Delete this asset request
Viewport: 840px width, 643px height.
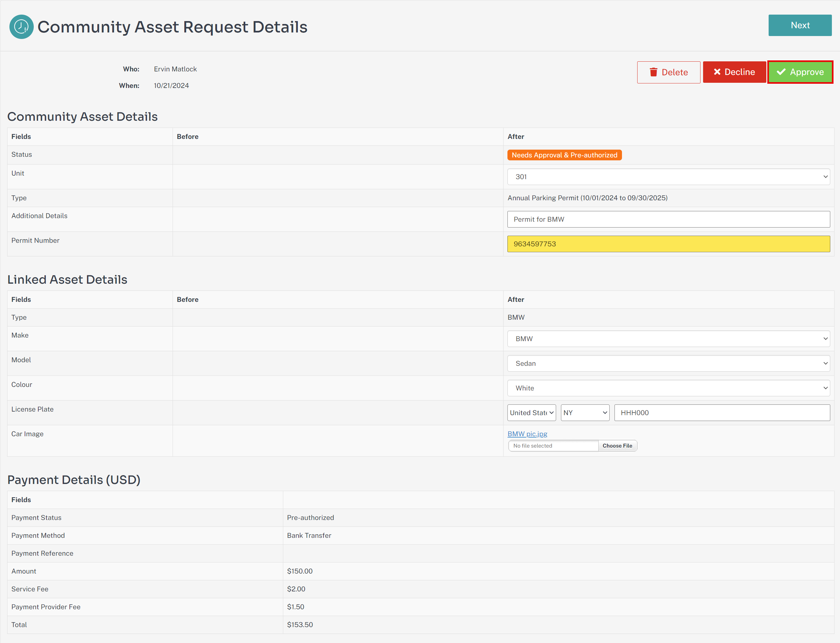(669, 72)
